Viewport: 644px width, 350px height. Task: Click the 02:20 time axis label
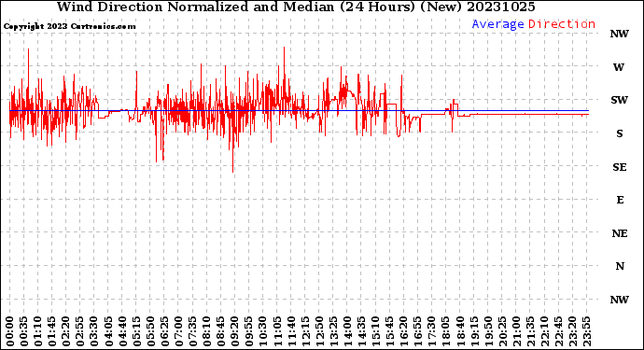click(x=66, y=331)
